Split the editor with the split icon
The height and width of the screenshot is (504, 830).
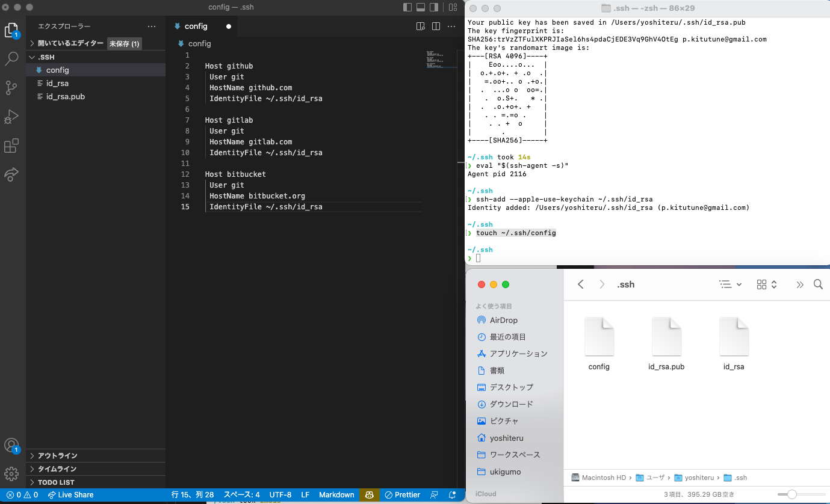[x=435, y=26]
